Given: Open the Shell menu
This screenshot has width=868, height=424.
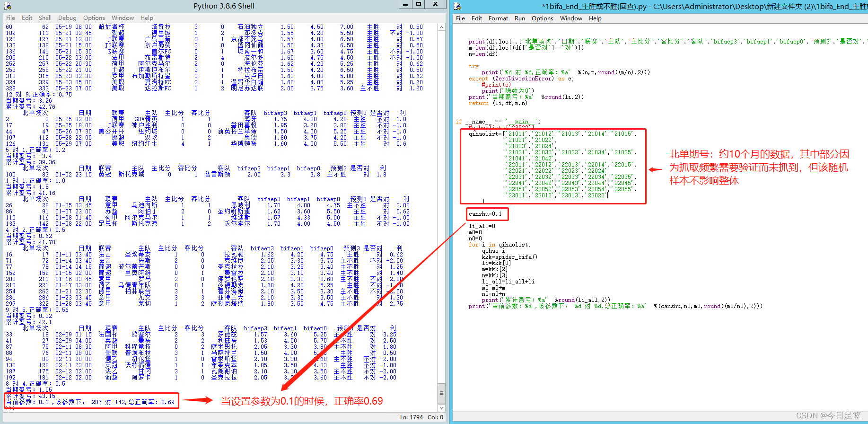Looking at the screenshot, I should [x=45, y=18].
